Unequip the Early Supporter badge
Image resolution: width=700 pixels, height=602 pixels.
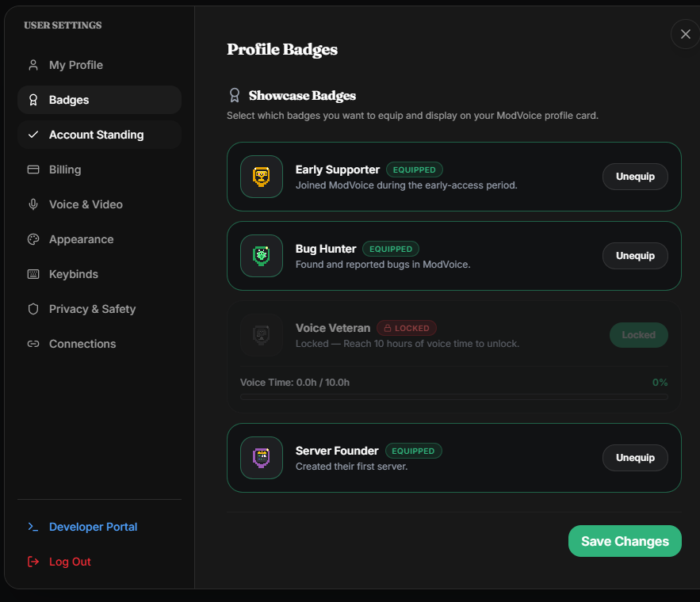point(635,177)
